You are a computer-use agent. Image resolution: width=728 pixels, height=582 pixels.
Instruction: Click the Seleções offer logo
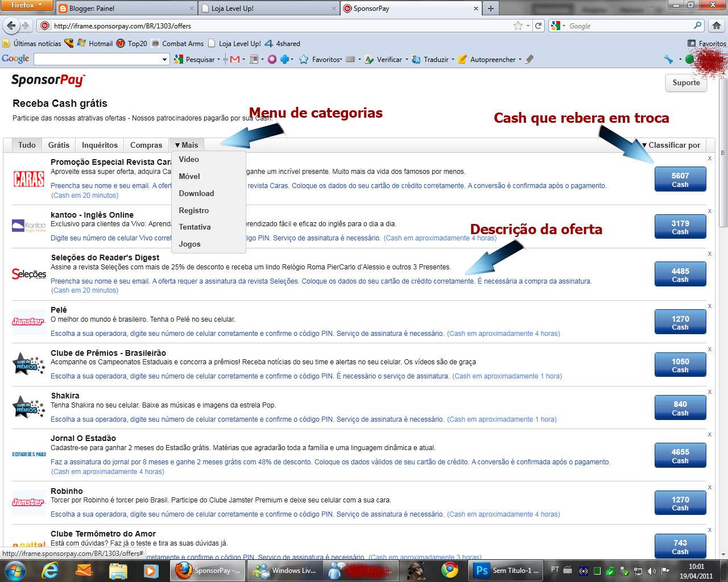29,274
